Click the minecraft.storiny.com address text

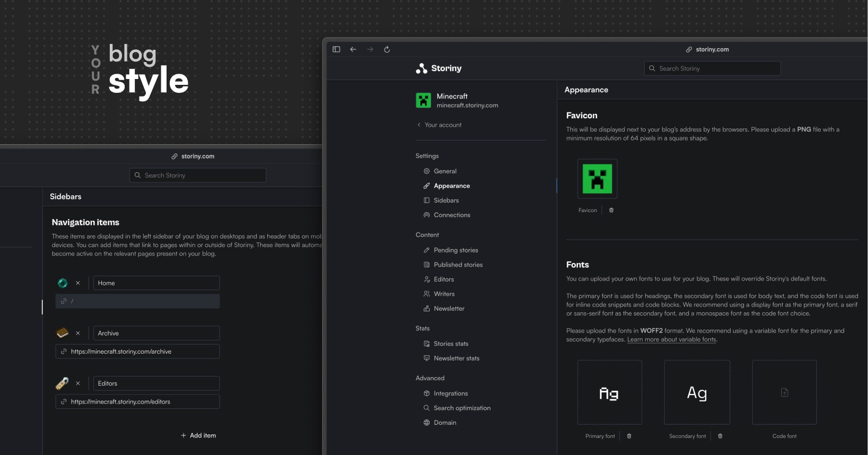(x=467, y=106)
